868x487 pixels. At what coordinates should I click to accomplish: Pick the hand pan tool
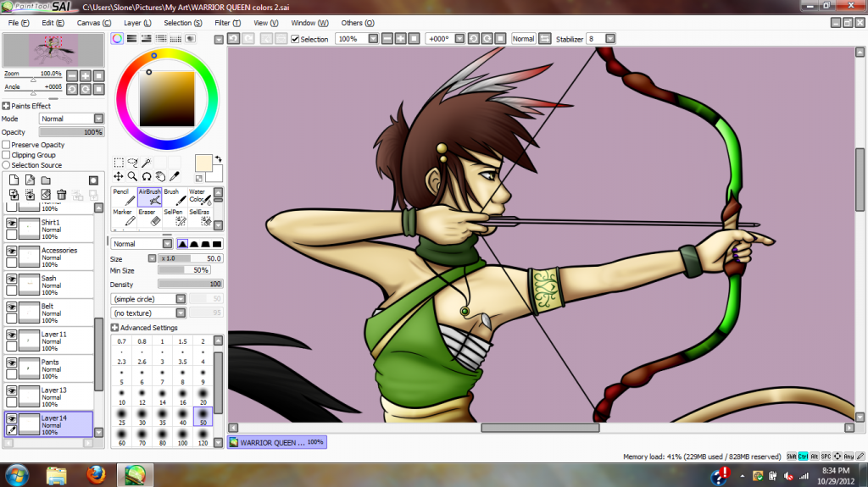[x=160, y=176]
